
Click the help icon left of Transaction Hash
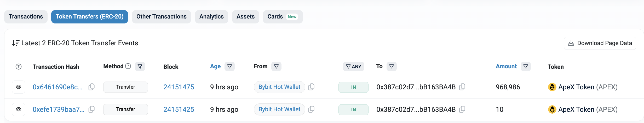[x=19, y=67]
